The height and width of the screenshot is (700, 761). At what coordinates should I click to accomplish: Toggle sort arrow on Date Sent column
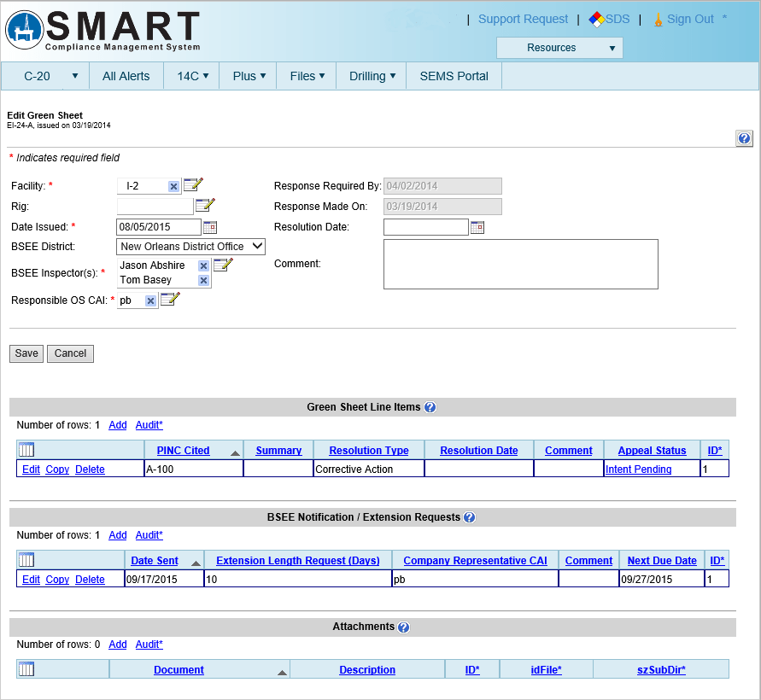tap(196, 563)
